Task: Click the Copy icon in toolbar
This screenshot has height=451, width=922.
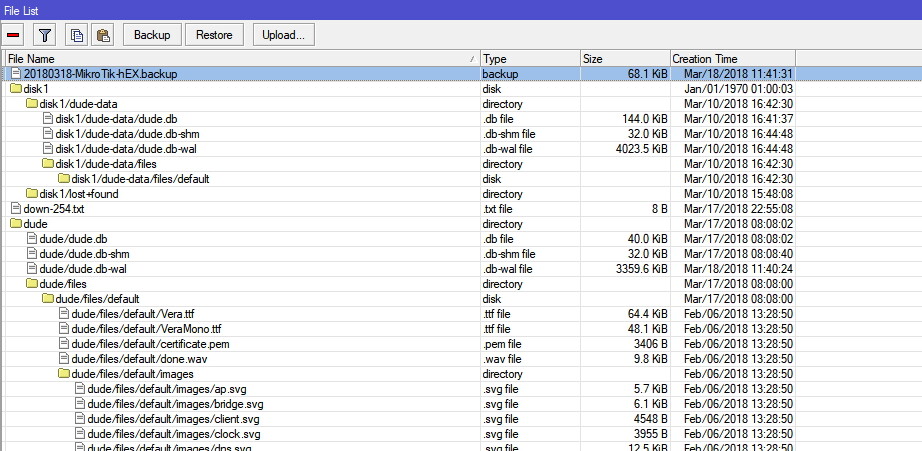Action: [x=76, y=35]
